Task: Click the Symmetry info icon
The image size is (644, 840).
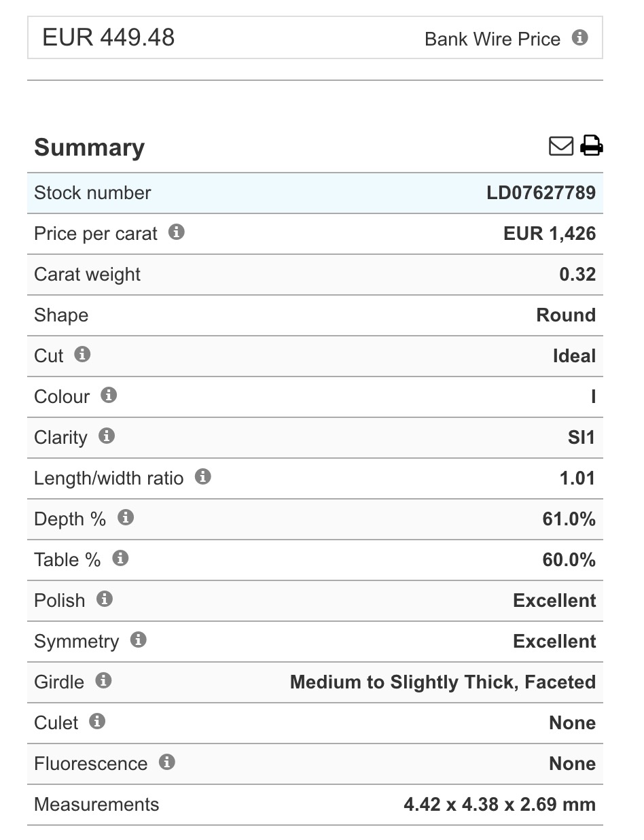Action: coord(138,640)
